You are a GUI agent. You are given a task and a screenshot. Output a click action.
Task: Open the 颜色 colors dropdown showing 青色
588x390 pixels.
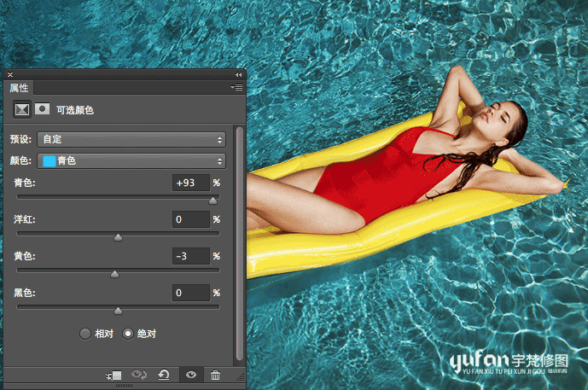[131, 160]
